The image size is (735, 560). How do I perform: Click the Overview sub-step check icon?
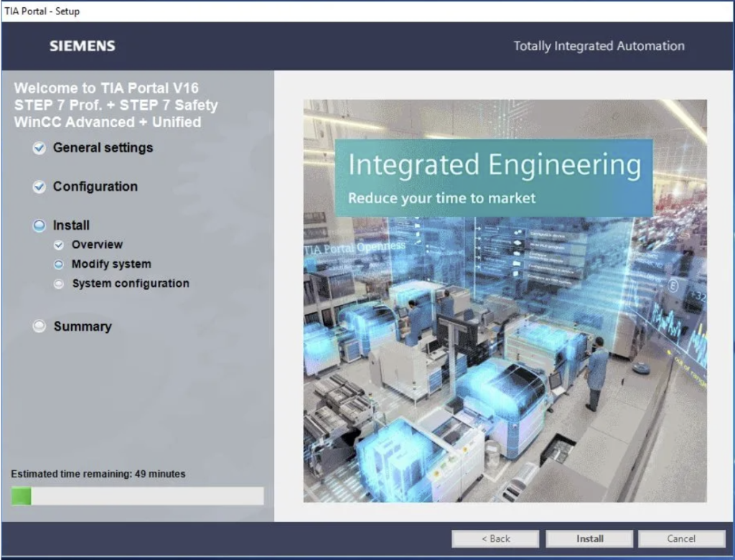59,245
